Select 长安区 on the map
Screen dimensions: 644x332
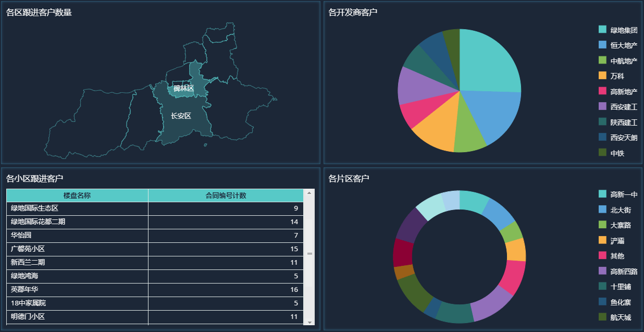pos(181,116)
